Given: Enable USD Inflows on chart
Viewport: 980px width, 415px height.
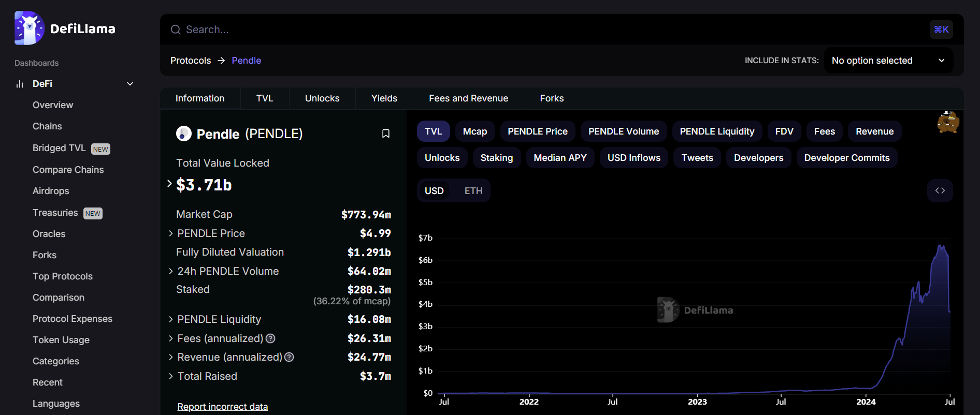Looking at the screenshot, I should click(x=634, y=158).
